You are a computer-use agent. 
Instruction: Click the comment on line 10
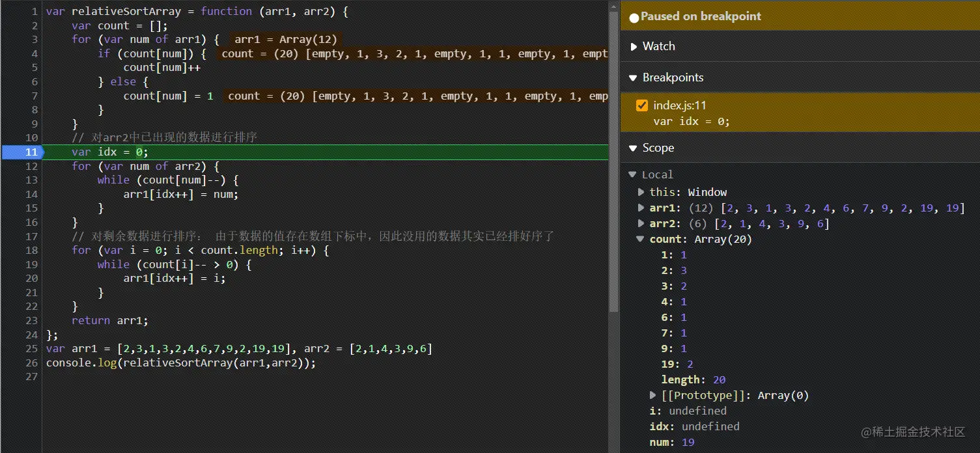(x=165, y=138)
